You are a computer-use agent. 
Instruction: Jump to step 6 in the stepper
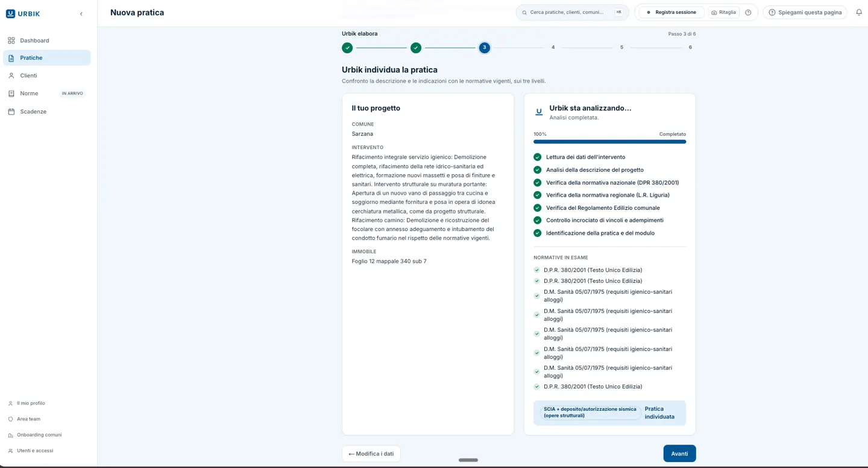coord(690,48)
